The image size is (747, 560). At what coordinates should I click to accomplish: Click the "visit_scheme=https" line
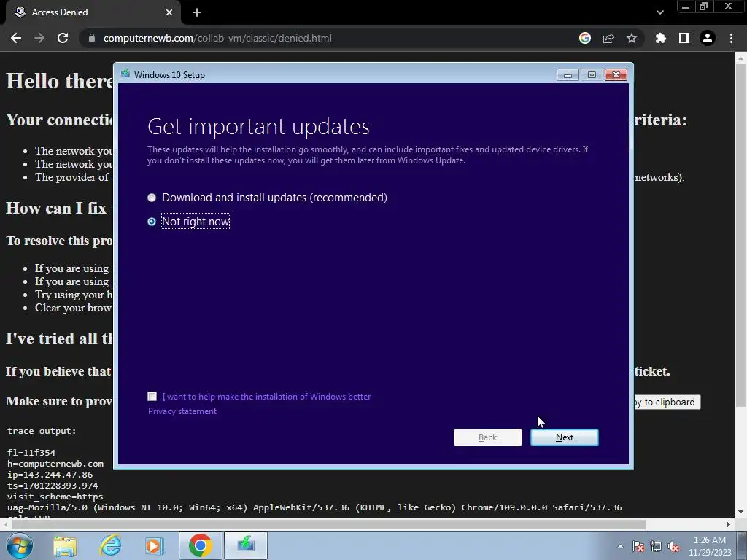coord(55,497)
